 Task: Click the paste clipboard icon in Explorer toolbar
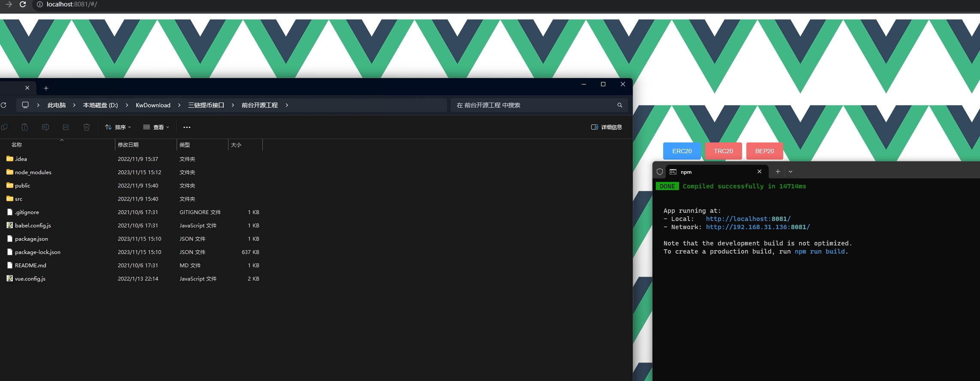tap(25, 127)
